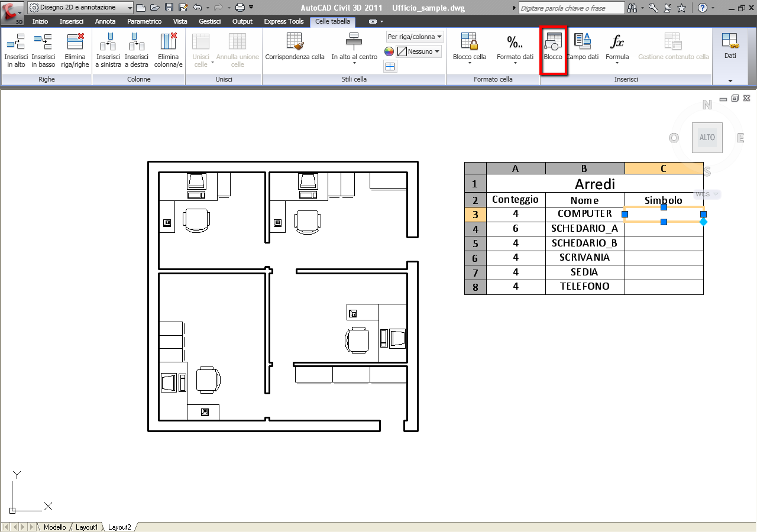Toggle the ribbon minimize button
This screenshot has height=532, width=757.
pos(373,21)
